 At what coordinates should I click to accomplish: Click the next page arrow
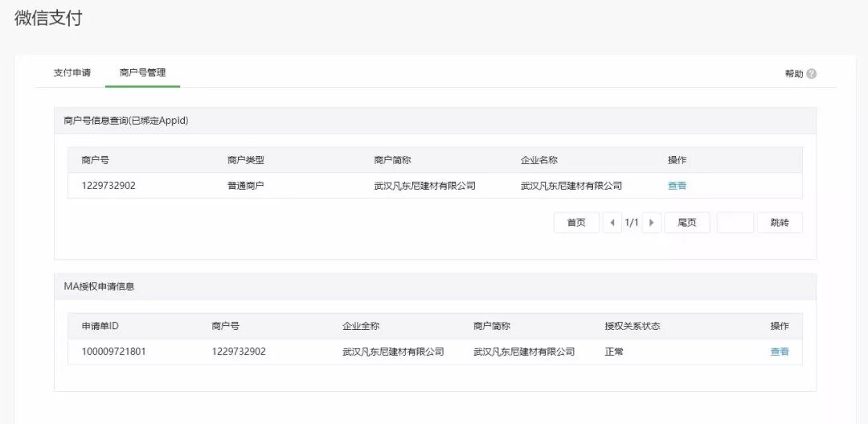pyautogui.click(x=652, y=223)
